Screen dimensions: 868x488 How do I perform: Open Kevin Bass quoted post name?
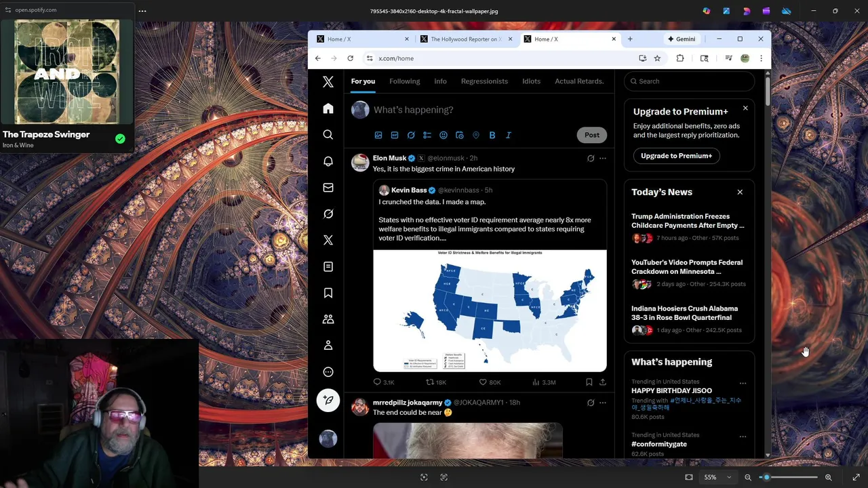point(409,190)
